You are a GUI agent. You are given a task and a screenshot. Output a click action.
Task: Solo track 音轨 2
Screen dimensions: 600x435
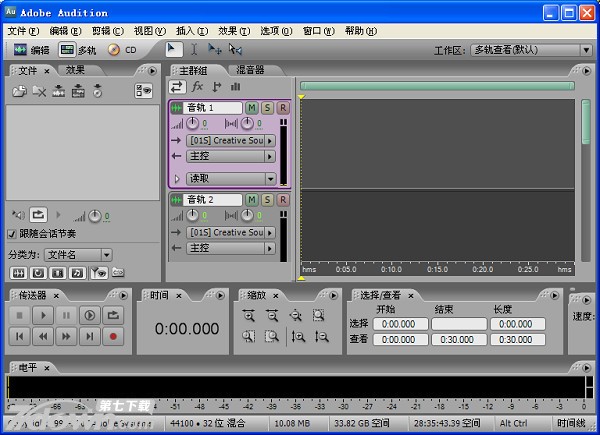(x=268, y=200)
